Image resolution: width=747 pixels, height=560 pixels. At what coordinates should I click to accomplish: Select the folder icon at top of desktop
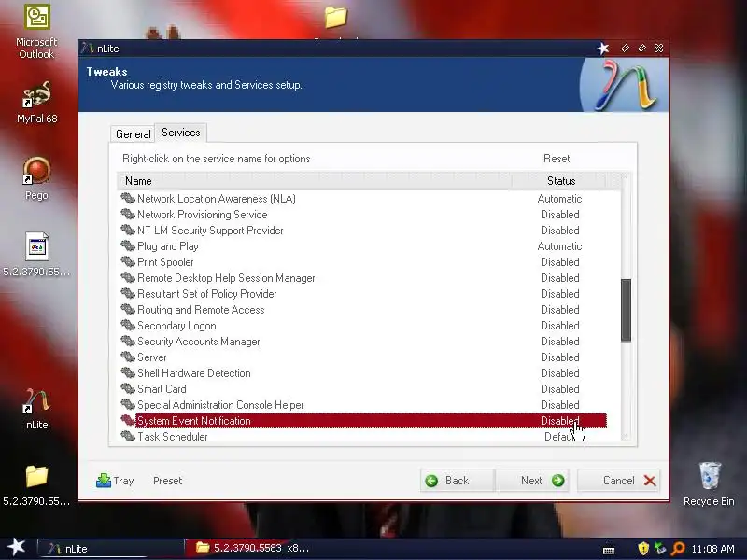click(x=336, y=17)
